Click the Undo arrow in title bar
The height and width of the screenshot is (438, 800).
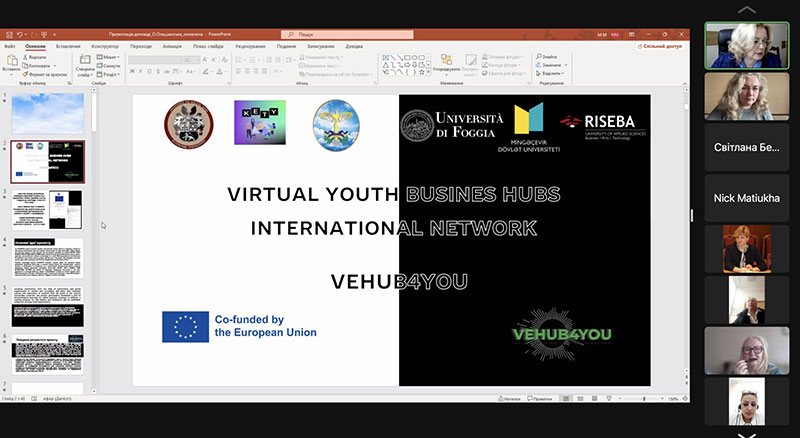[20, 35]
